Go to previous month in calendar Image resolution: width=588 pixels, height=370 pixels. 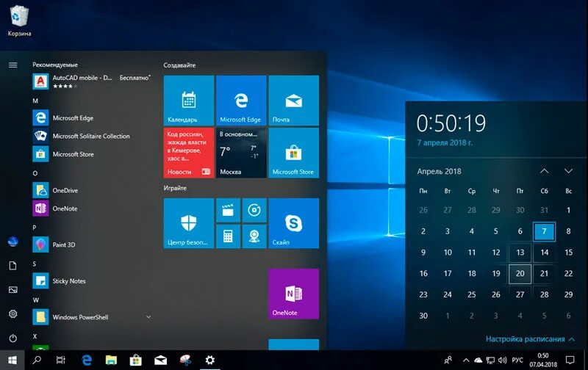coord(544,171)
